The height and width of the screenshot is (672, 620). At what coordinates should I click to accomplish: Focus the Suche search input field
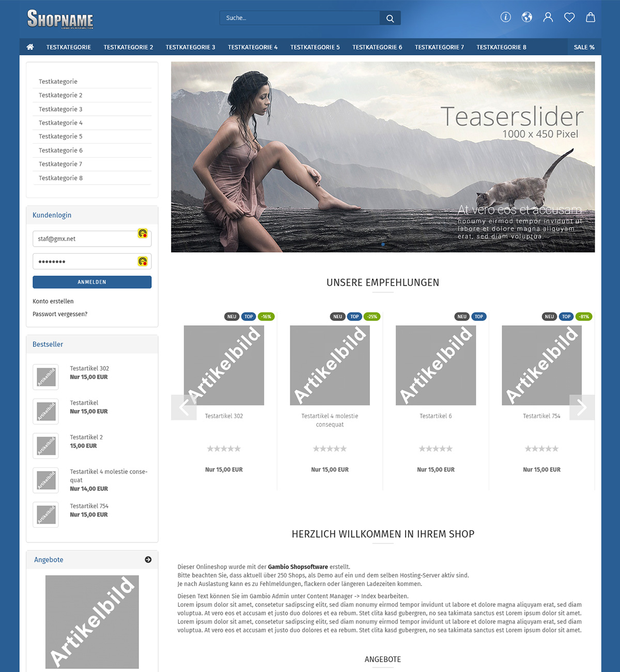pyautogui.click(x=300, y=18)
